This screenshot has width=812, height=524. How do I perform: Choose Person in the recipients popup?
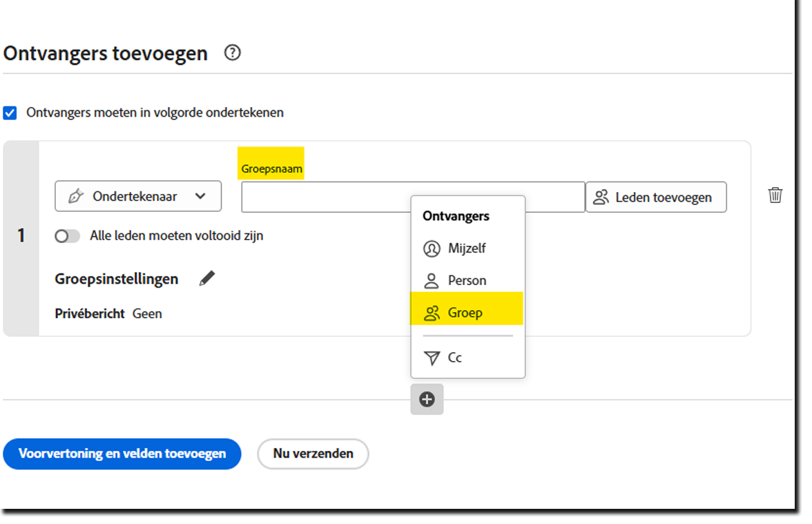click(468, 280)
